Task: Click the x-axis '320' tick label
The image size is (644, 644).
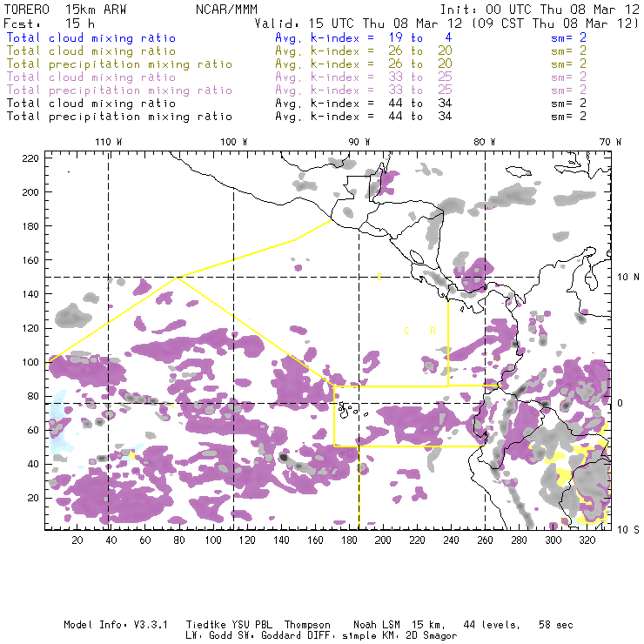Action: (x=587, y=540)
